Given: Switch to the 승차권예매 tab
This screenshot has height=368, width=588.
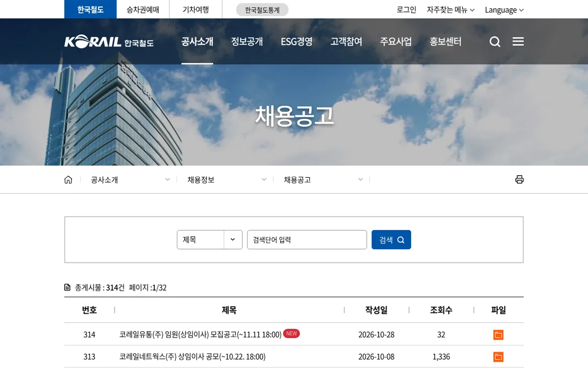Looking at the screenshot, I should point(143,9).
